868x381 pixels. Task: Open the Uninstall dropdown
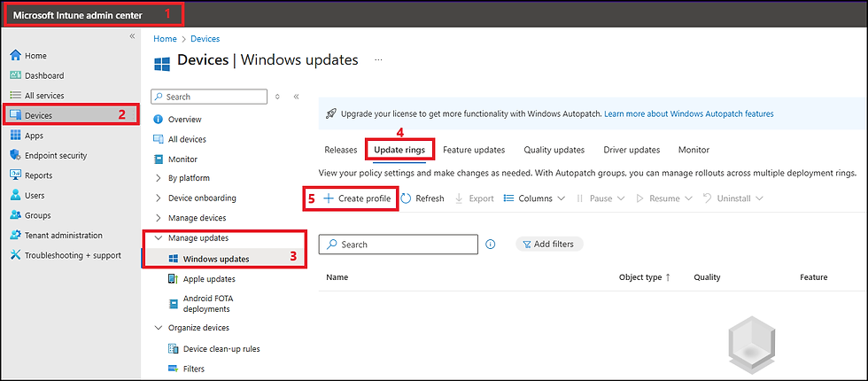click(x=733, y=198)
